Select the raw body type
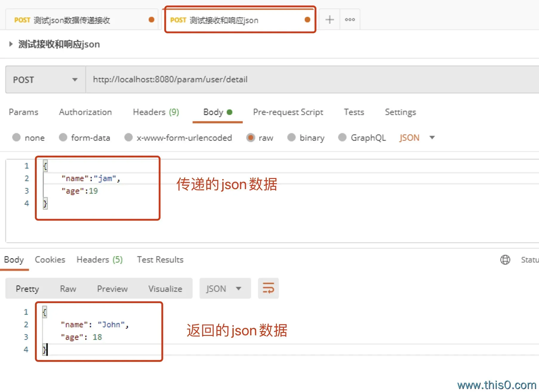This screenshot has width=539, height=392. click(251, 138)
